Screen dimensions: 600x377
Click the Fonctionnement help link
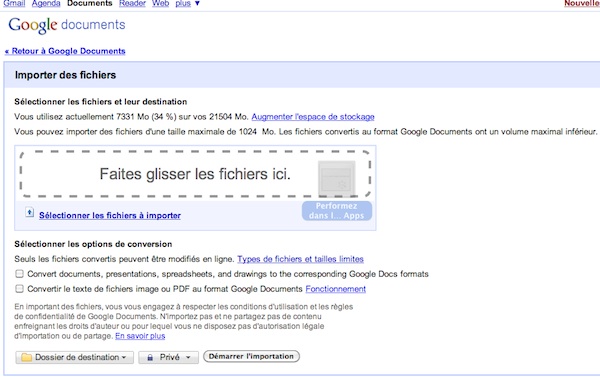click(336, 289)
